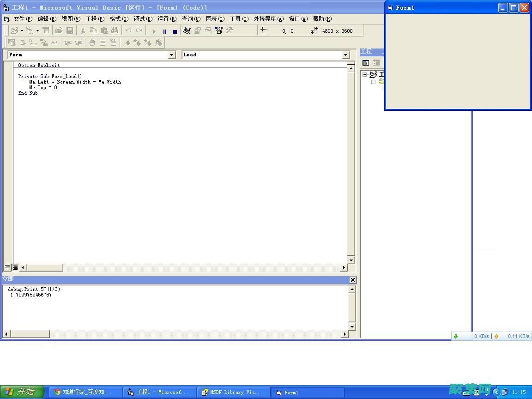
Task: Switch to Procedure View in code window
Action: [x=7, y=267]
